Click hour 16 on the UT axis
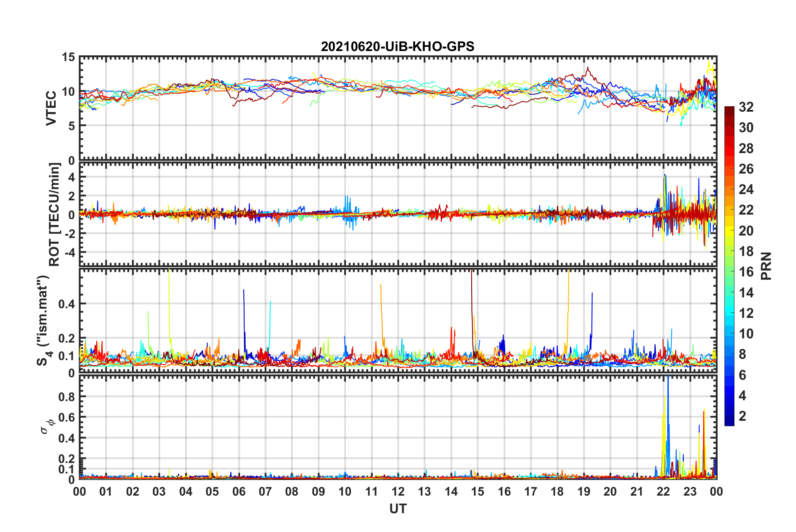This screenshot has height=532, width=796. [x=504, y=491]
